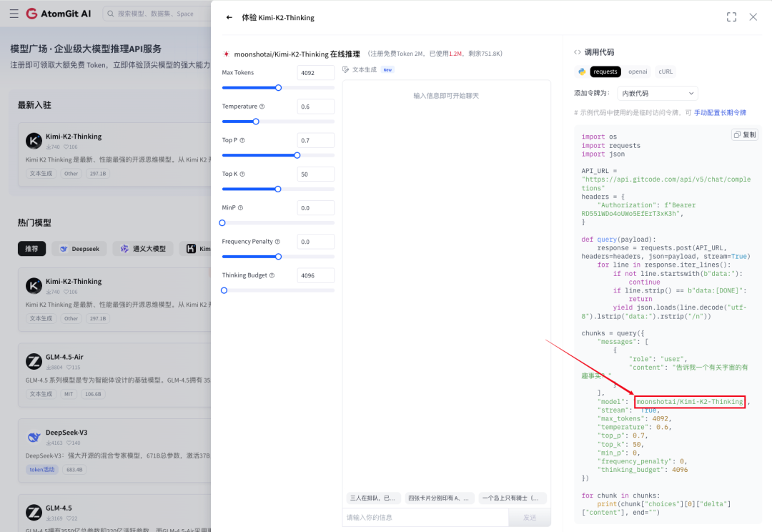Click the 文本生成 edit icon
Screen dimensions: 772x532
(346, 70)
